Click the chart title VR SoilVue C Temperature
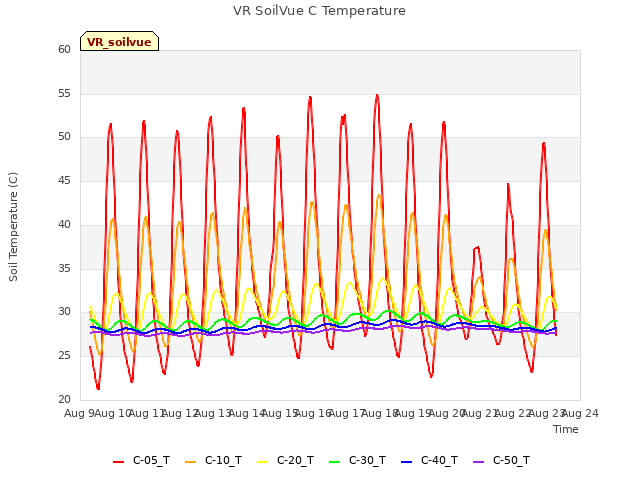640x480 pixels. [x=320, y=11]
